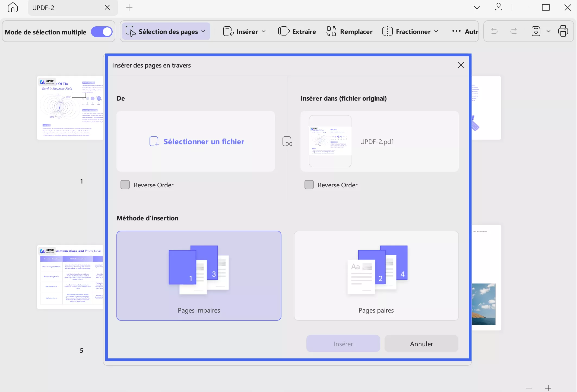577x392 pixels.
Task: Click the zoom in plus icon
Action: coord(548,388)
